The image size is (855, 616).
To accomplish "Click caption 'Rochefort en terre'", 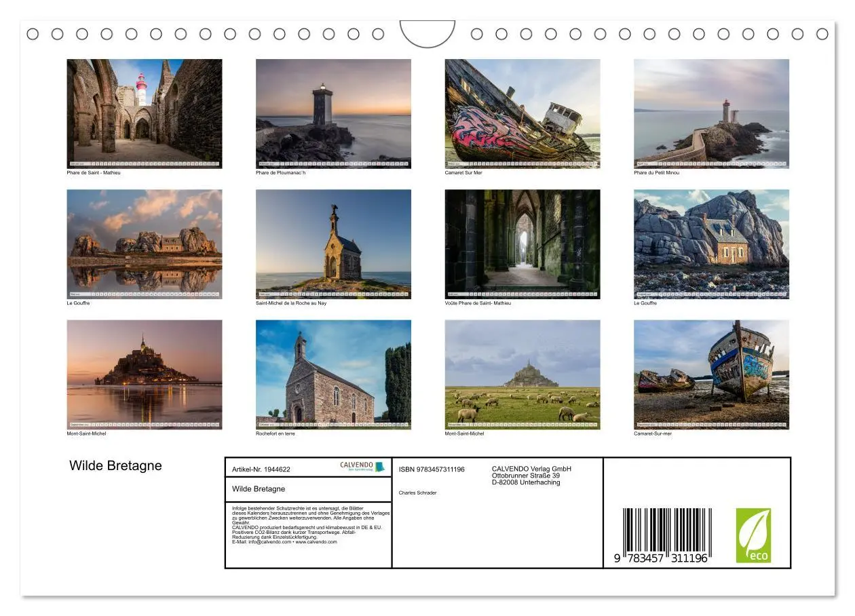I will (275, 434).
